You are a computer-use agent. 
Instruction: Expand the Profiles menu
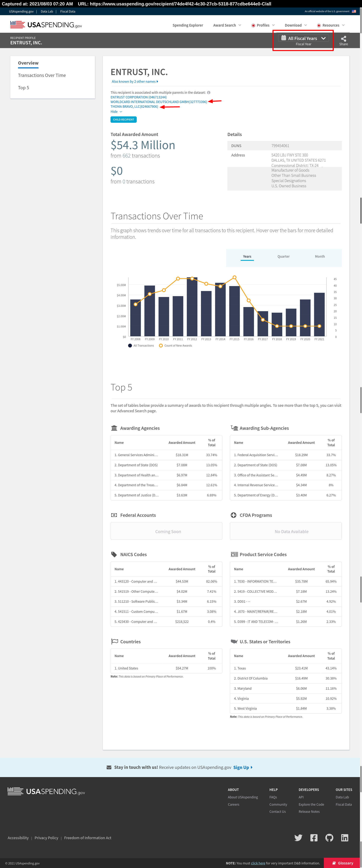[x=263, y=25]
